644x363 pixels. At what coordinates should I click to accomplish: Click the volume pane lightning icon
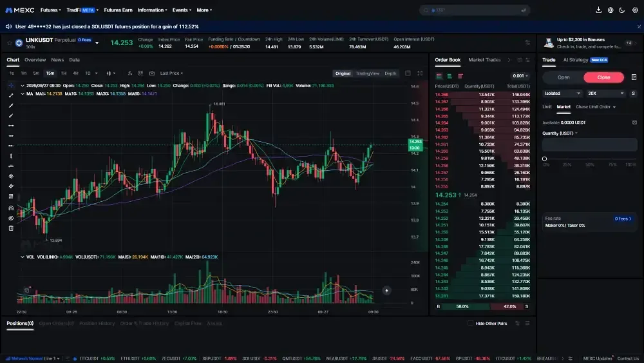pyautogui.click(x=386, y=291)
